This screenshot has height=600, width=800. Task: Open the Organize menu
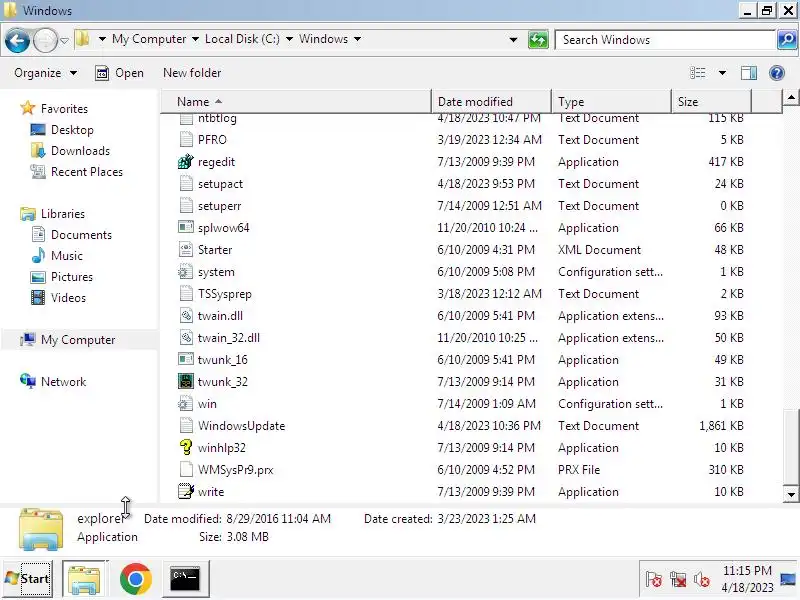point(45,73)
